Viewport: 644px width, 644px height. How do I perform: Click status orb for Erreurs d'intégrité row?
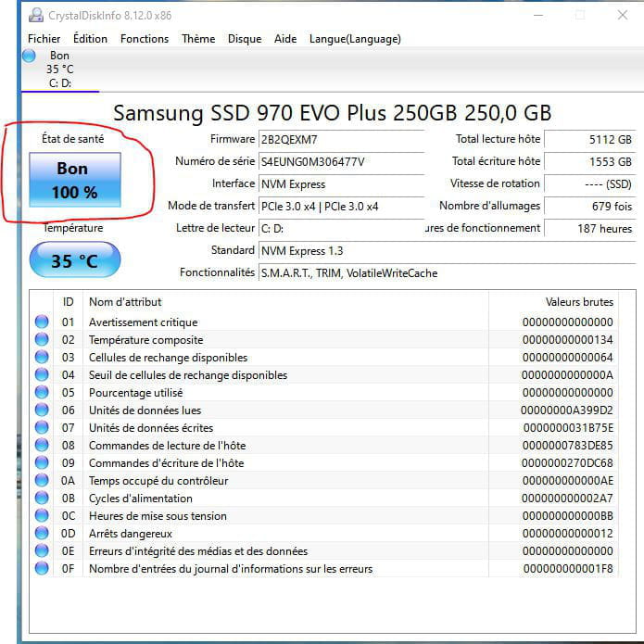pos(42,550)
